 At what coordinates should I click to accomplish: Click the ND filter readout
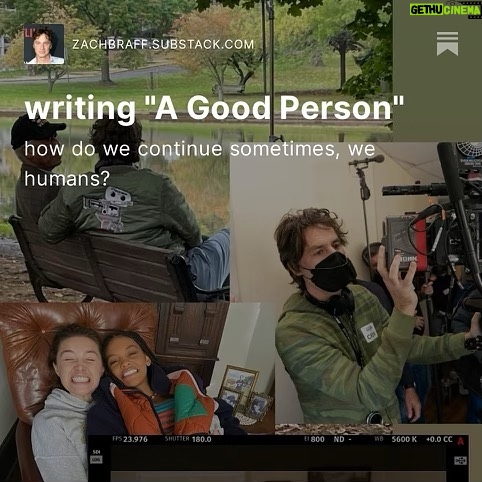(x=342, y=439)
